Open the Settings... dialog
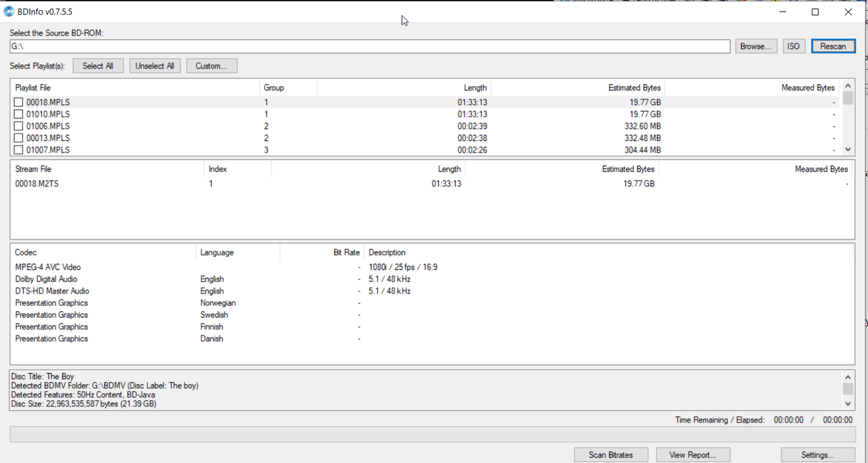 [x=818, y=455]
